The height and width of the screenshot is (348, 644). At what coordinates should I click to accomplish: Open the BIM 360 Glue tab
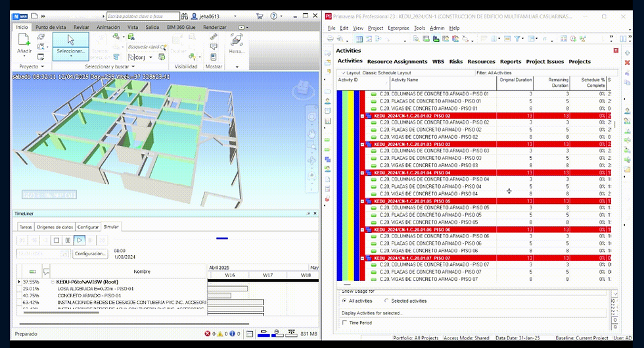(x=181, y=27)
